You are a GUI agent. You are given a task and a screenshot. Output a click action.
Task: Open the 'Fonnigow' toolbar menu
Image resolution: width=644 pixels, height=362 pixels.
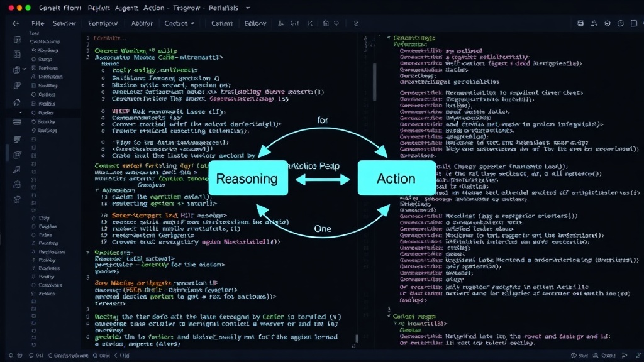click(x=103, y=23)
